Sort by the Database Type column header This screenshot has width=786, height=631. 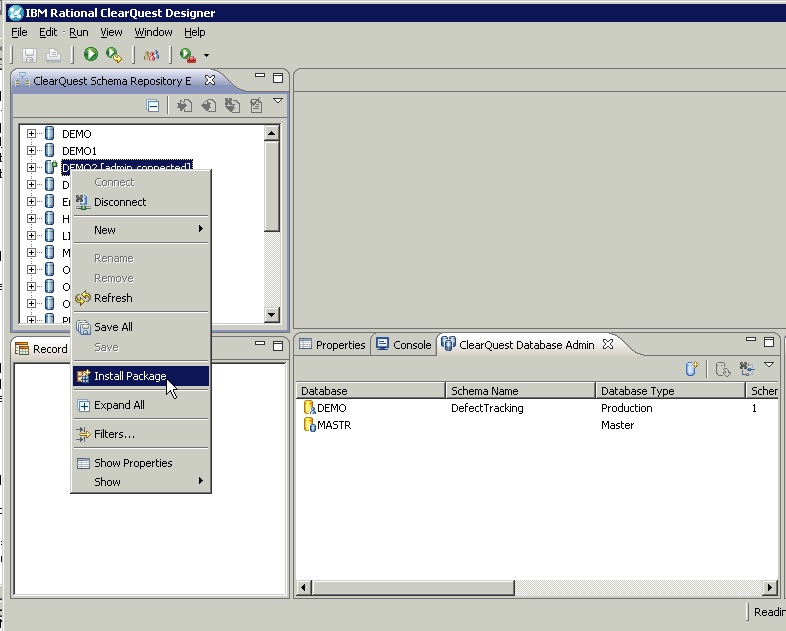670,391
